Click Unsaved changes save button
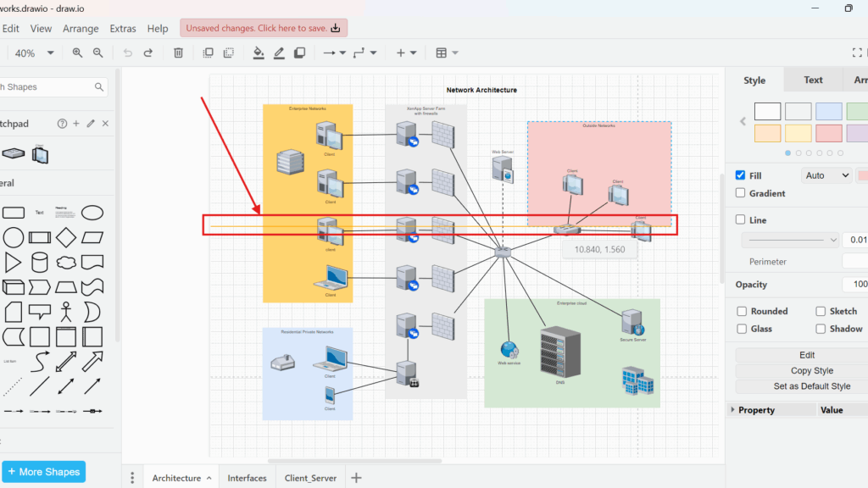 (263, 27)
